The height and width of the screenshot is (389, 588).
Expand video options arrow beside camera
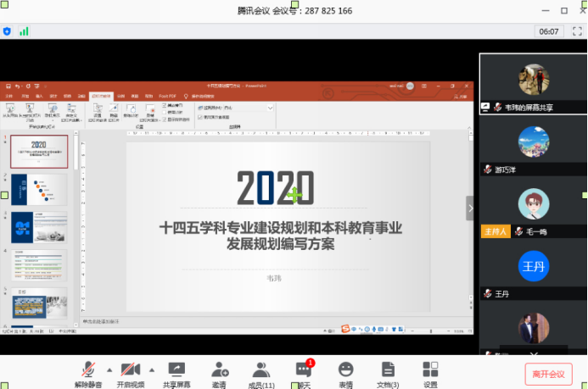coord(152,369)
